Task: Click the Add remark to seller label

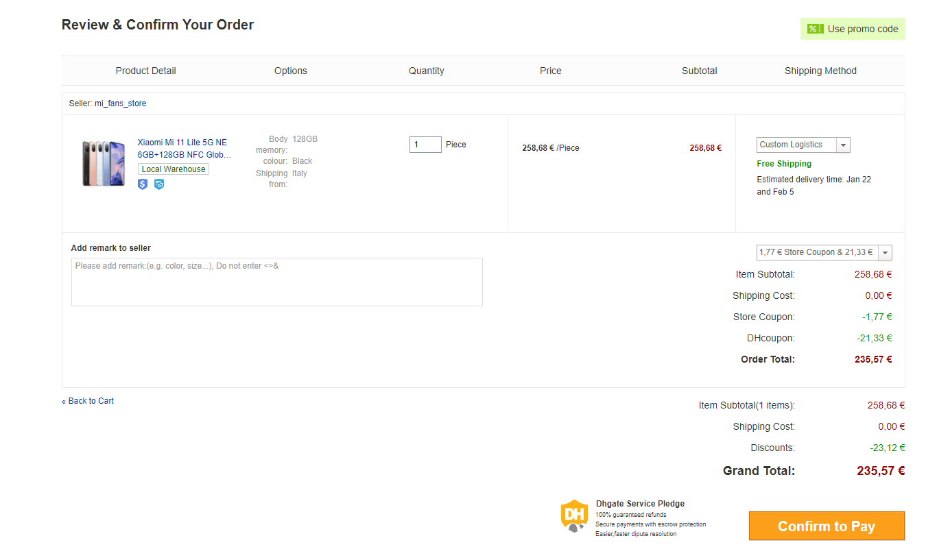Action: 111,248
